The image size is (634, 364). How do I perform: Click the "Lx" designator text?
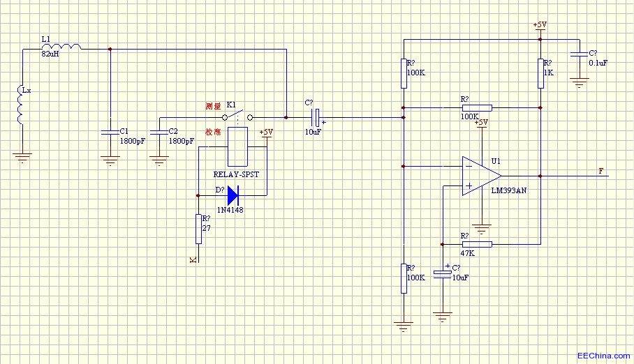(27, 91)
